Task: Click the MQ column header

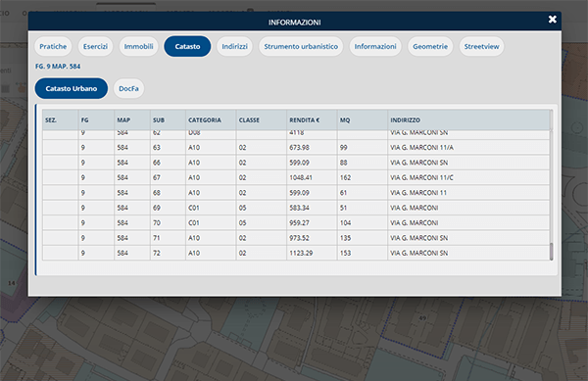Action: click(x=363, y=119)
